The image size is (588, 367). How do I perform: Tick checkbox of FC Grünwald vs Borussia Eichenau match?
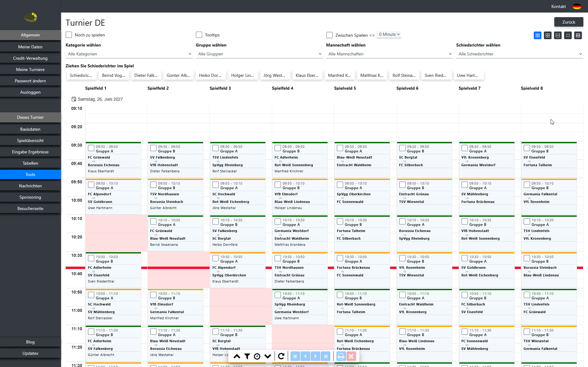[91, 148]
